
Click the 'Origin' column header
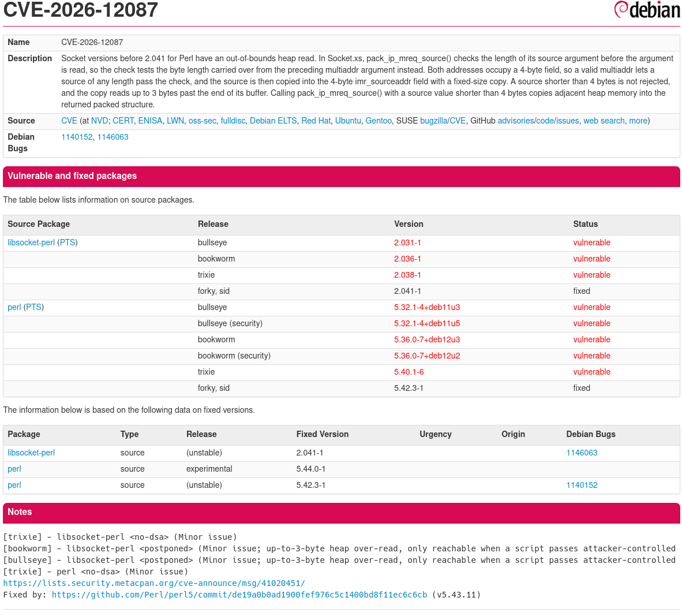[x=513, y=434]
